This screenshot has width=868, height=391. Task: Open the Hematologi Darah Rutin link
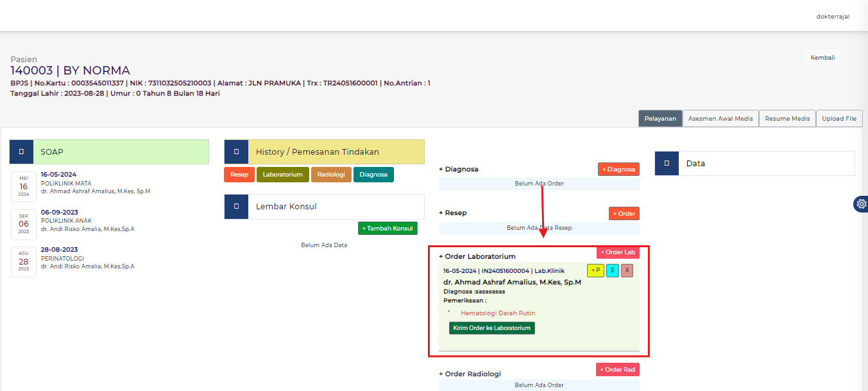pyautogui.click(x=498, y=313)
